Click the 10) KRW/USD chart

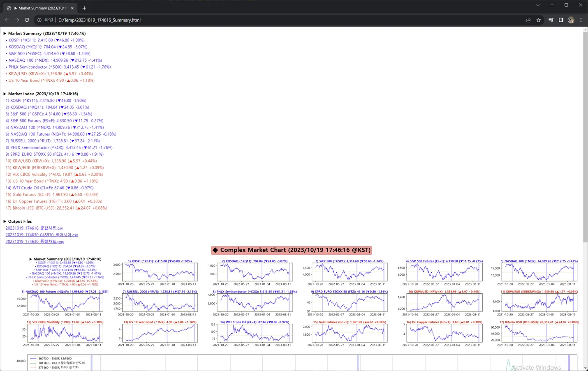[x=444, y=303]
